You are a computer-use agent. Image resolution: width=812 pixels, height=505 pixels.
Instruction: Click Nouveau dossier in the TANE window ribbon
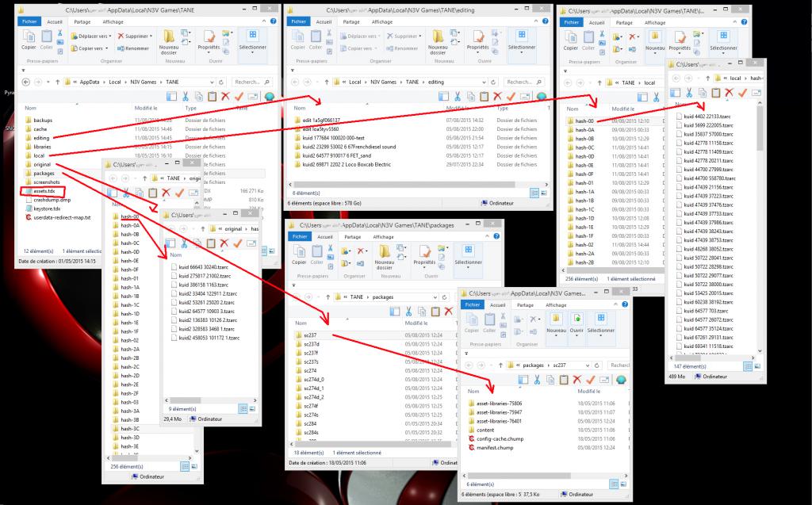169,42
